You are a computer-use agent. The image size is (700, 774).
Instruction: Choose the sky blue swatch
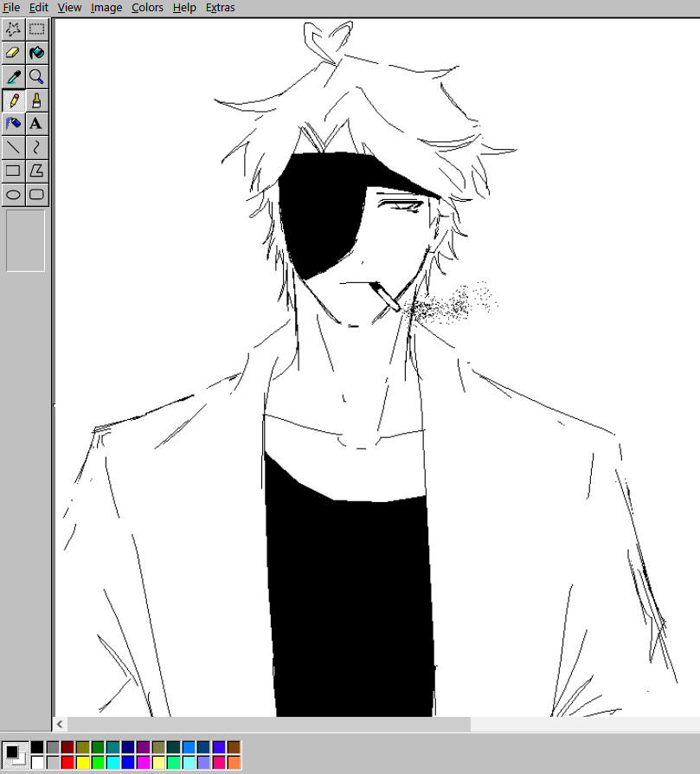tap(189, 747)
